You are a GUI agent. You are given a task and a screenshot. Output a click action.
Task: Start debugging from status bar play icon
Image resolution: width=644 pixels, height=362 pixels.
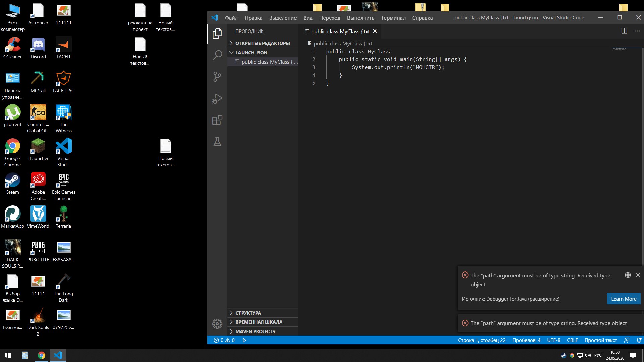(244, 340)
